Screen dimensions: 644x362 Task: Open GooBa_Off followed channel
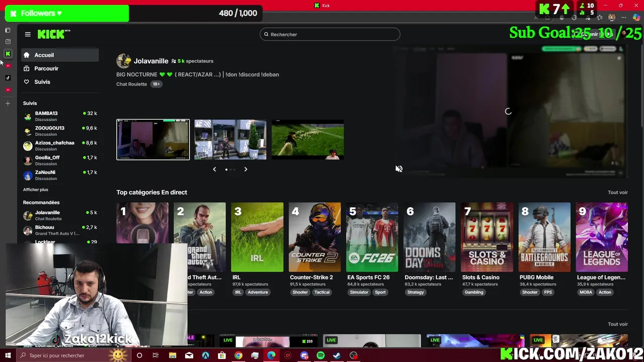pyautogui.click(x=60, y=160)
